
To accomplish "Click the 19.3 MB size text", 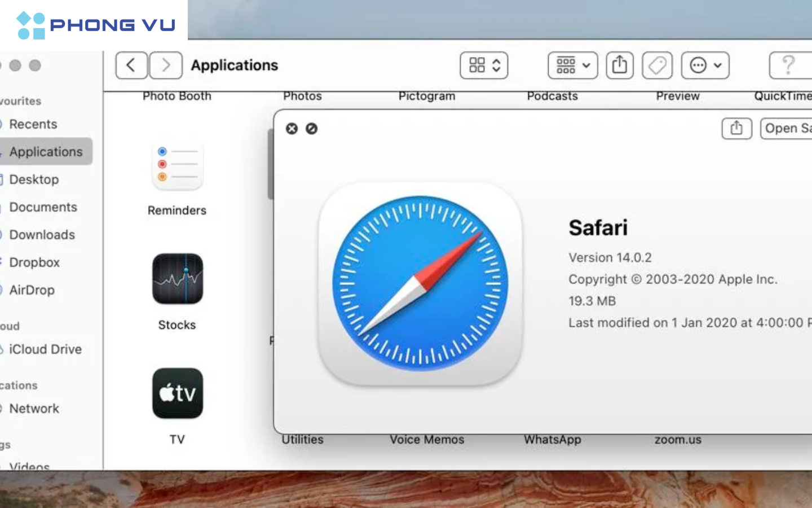I will pyautogui.click(x=592, y=301).
